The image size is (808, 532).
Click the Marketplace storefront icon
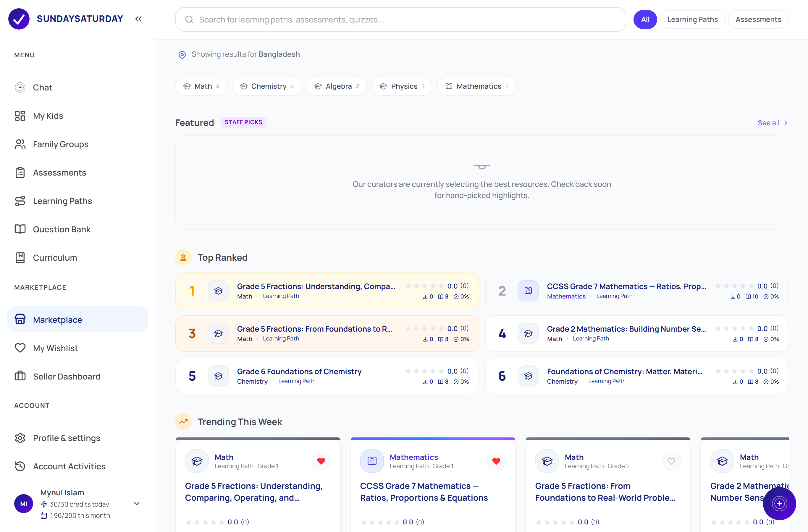[x=20, y=319]
